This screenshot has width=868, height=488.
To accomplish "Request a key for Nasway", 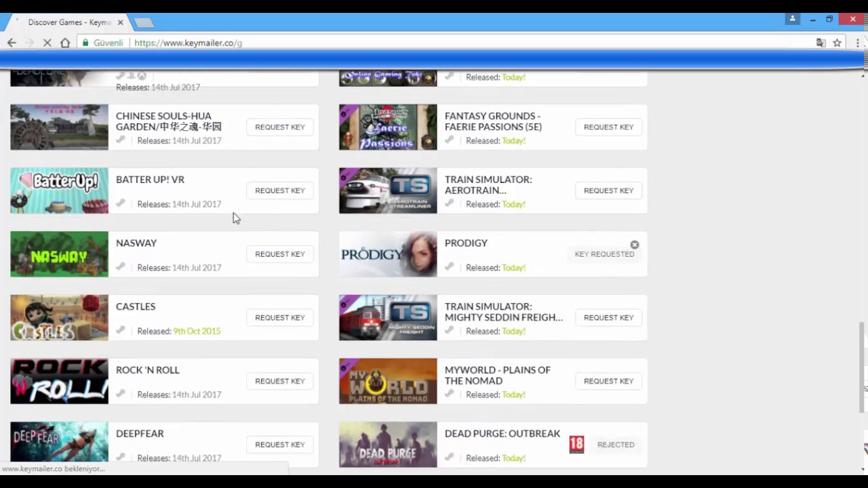I will click(x=280, y=254).
